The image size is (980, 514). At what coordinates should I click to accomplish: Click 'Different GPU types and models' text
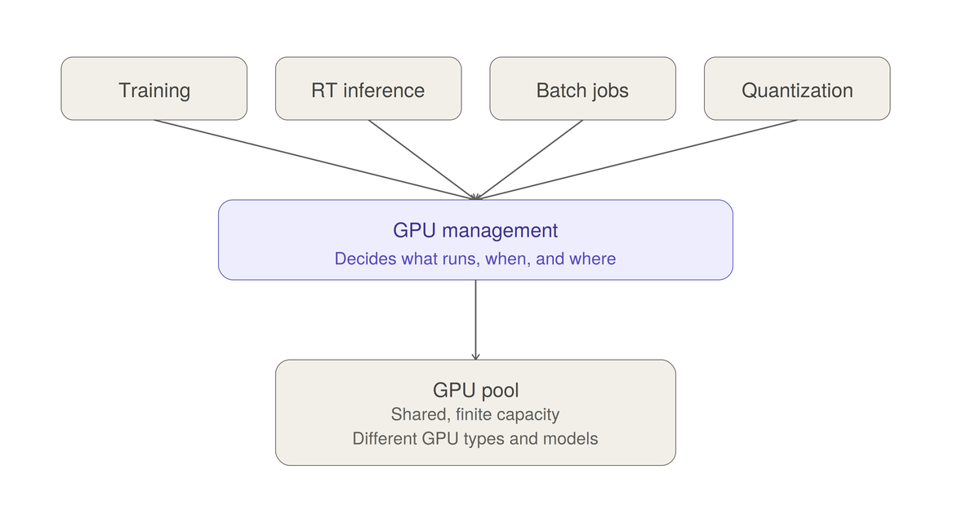(x=475, y=439)
